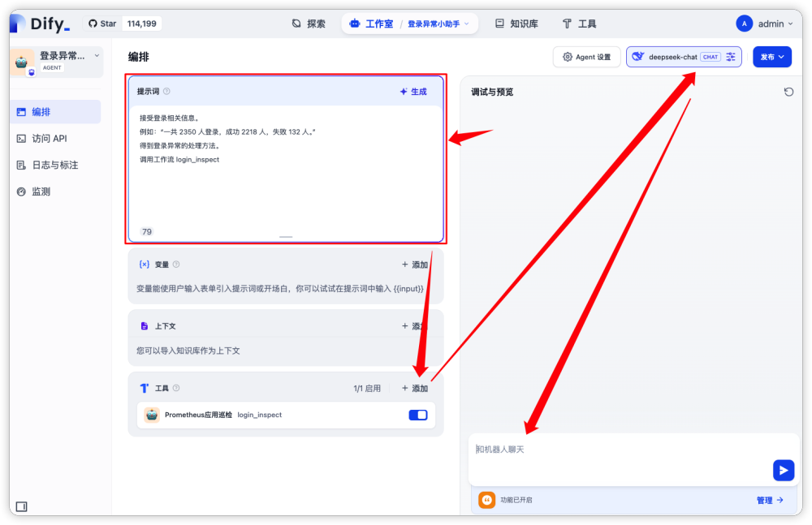Viewport: 812px width, 525px height.
Task: Select 编排 in the sidebar
Action: pos(55,112)
